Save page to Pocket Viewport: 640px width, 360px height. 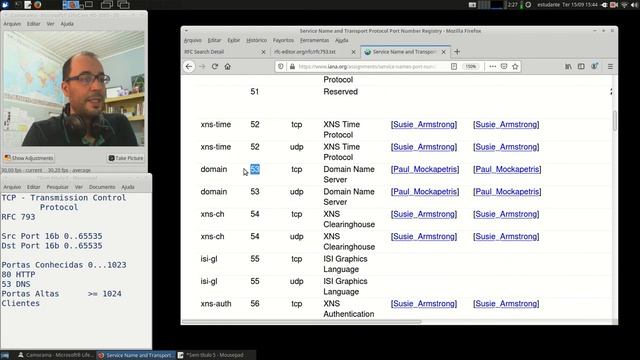point(504,67)
